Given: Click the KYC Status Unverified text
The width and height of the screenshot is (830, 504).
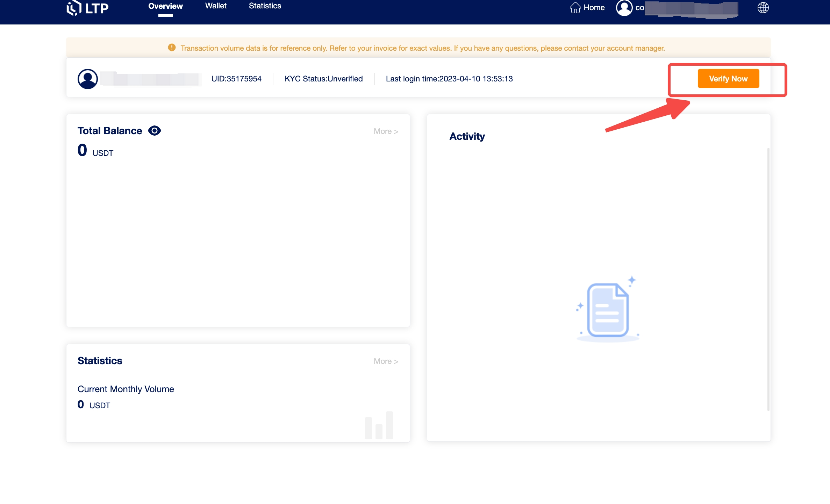Looking at the screenshot, I should 323,79.
